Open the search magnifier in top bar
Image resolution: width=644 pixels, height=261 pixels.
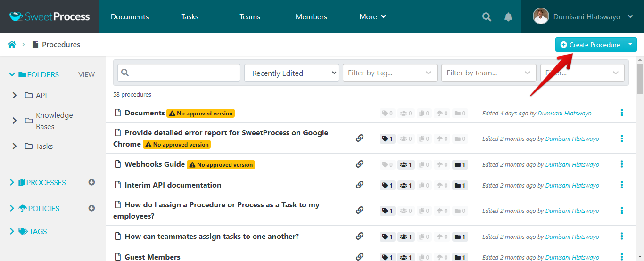tap(487, 17)
